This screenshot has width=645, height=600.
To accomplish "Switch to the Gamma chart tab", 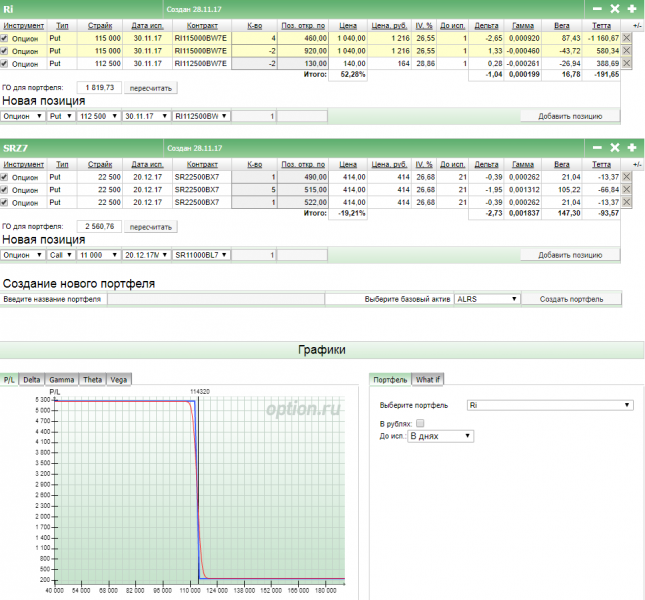I will tap(62, 380).
